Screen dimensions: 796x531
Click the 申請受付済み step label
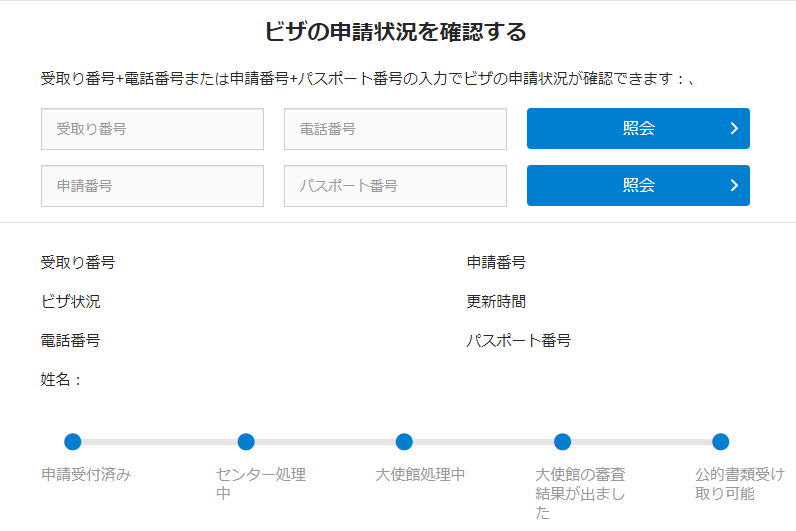click(86, 474)
